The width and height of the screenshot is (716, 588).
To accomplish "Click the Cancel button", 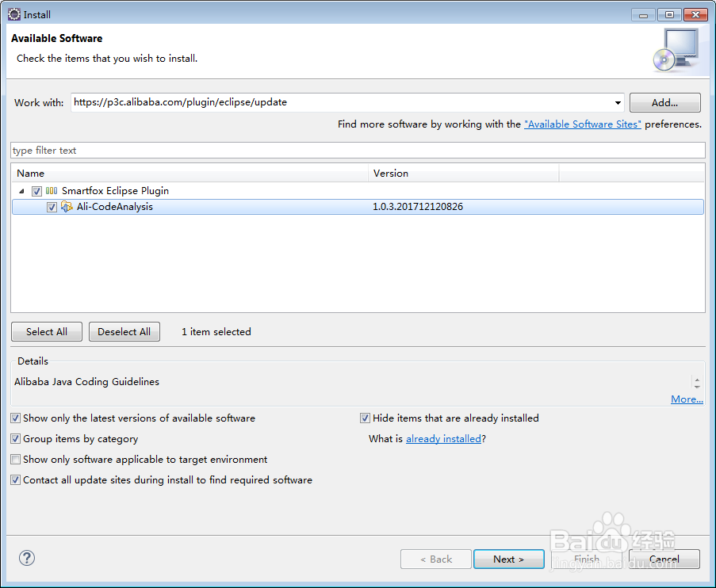I will [664, 559].
